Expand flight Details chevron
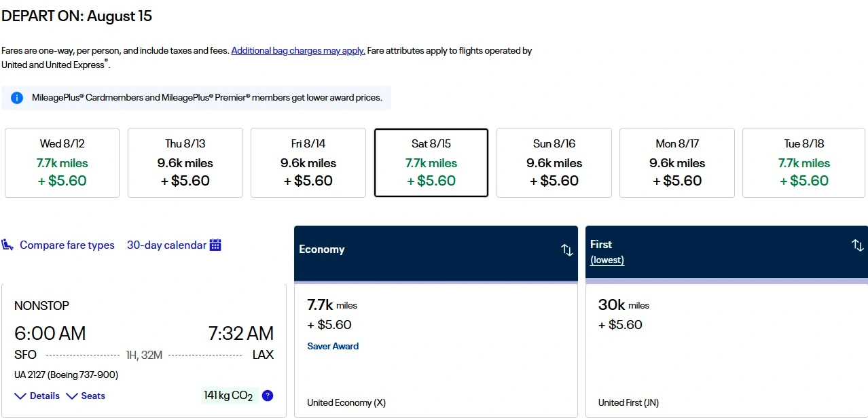 [x=20, y=396]
